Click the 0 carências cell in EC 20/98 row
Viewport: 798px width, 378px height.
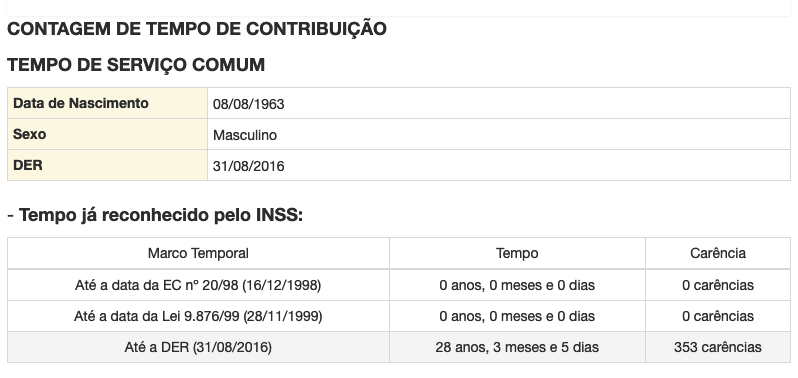pyautogui.click(x=718, y=285)
